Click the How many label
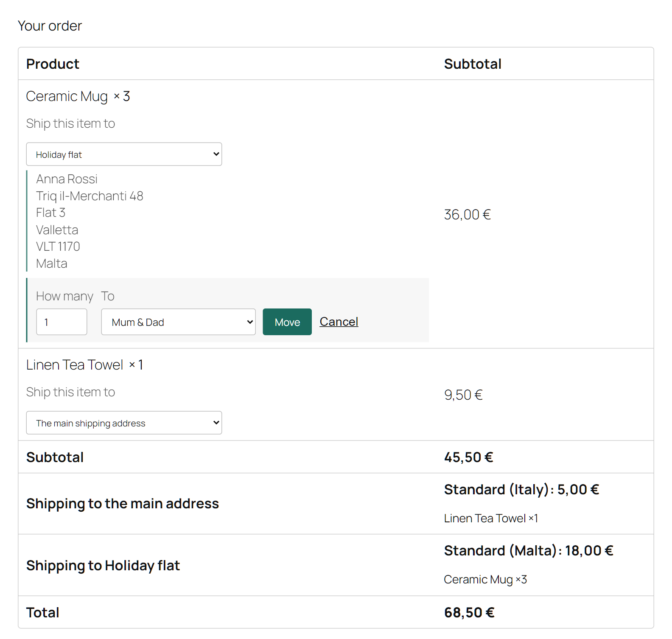This screenshot has width=672, height=639. (64, 296)
